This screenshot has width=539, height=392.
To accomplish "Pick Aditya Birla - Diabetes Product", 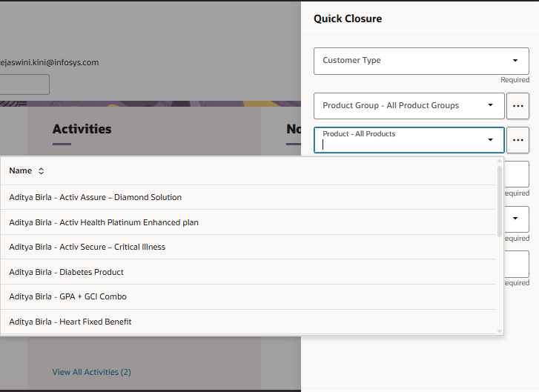I will point(248,272).
